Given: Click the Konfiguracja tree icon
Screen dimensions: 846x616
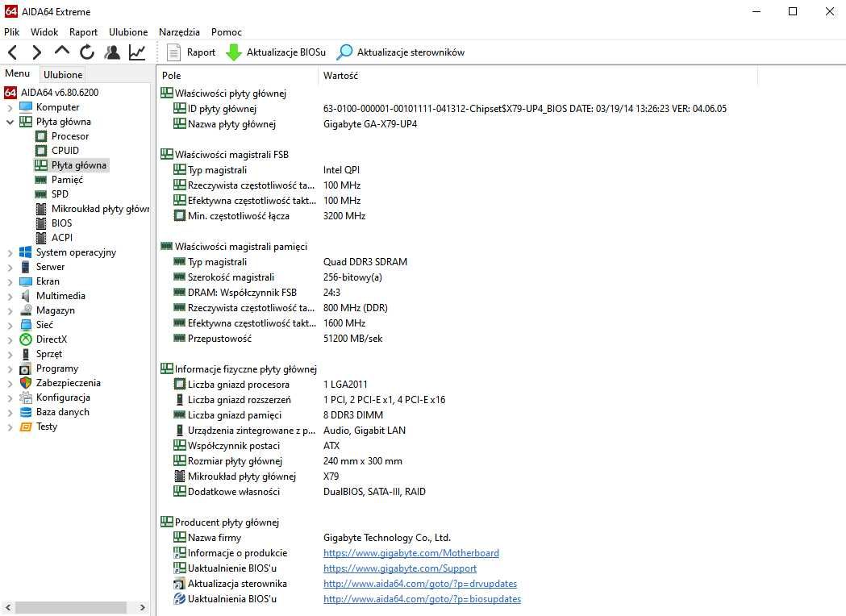Looking at the screenshot, I should point(25,397).
